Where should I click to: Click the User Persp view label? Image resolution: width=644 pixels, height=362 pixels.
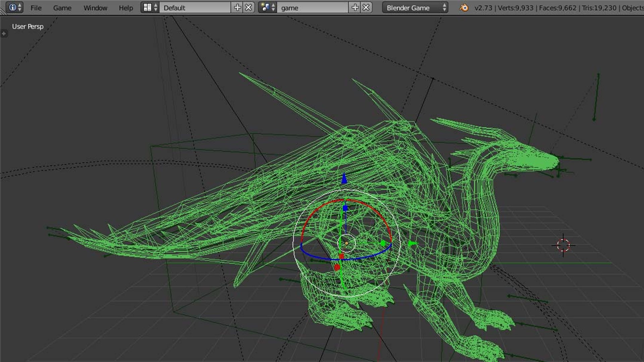(28, 26)
